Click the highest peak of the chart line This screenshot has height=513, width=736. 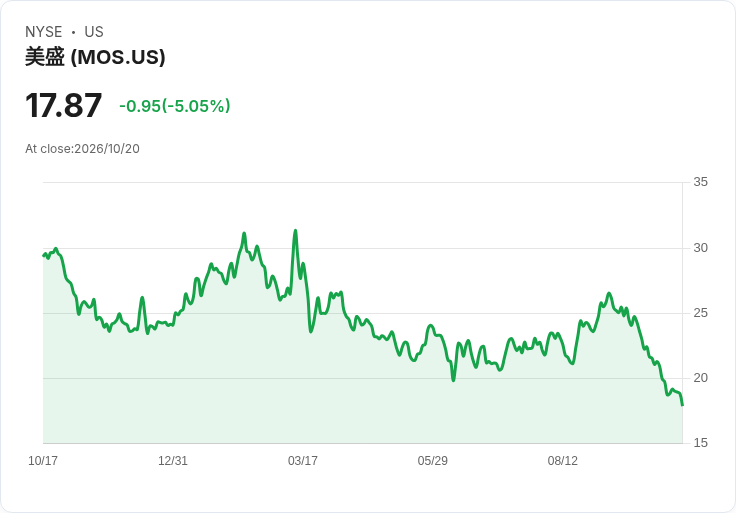[x=295, y=230]
